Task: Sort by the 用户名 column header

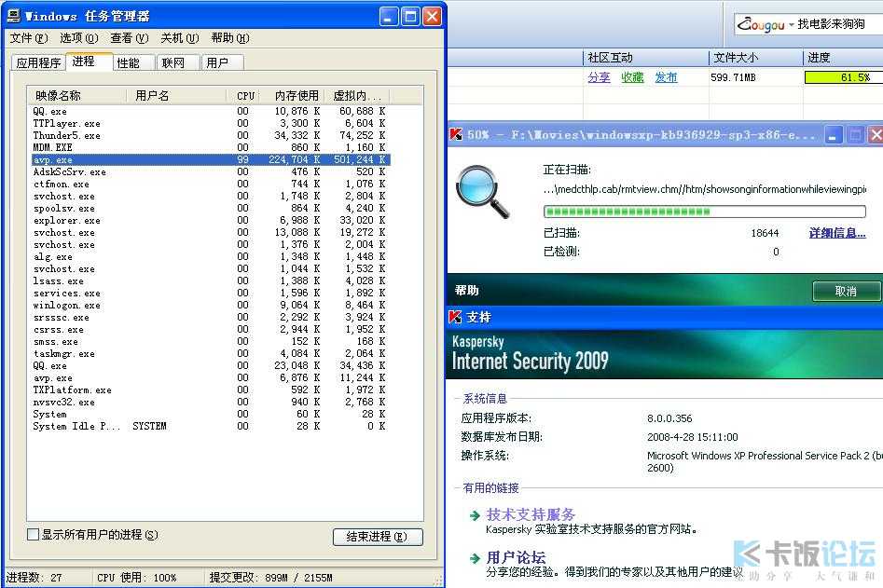Action: (178, 96)
